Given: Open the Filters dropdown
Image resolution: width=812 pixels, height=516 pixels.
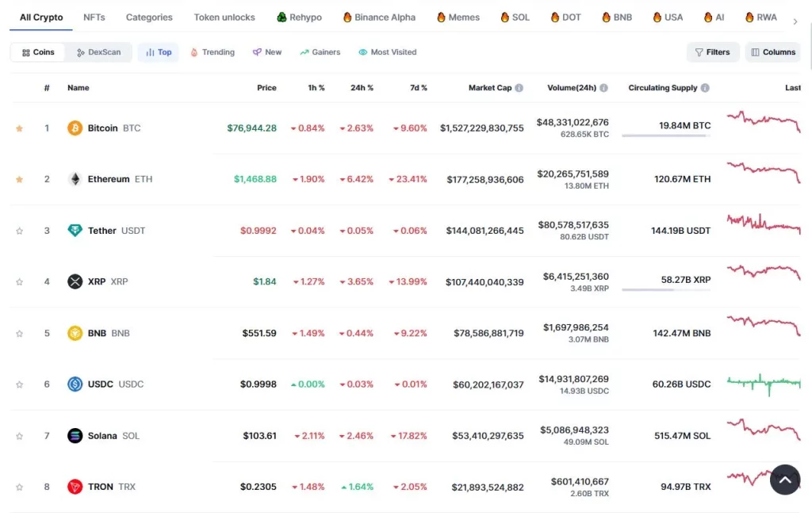Looking at the screenshot, I should (x=713, y=52).
